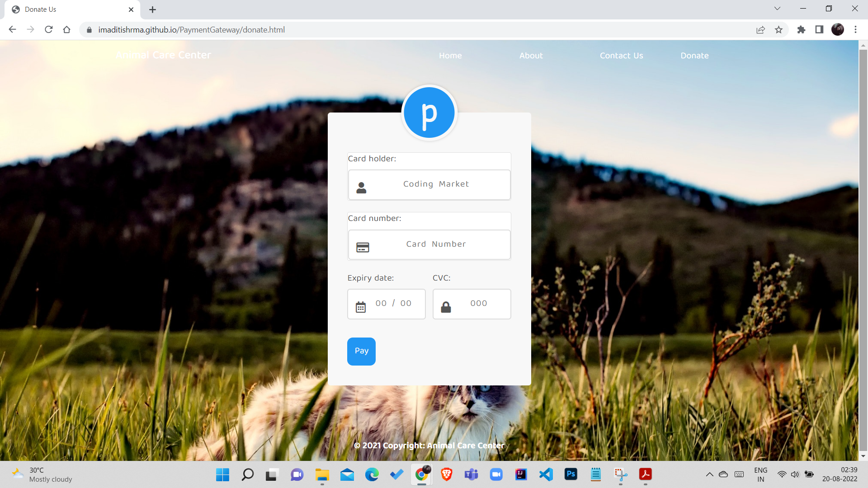The width and height of the screenshot is (868, 488).
Task: Reload the page with the refresh button
Action: point(49,30)
